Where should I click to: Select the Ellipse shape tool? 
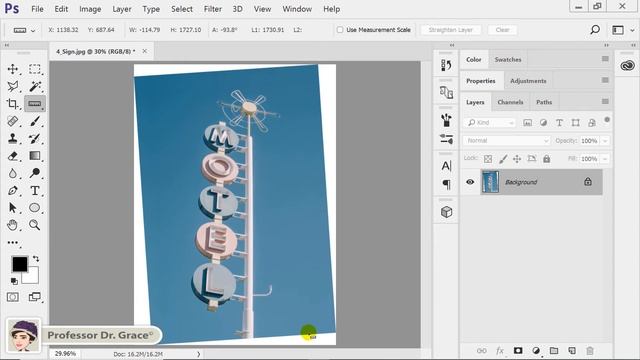tap(35, 208)
